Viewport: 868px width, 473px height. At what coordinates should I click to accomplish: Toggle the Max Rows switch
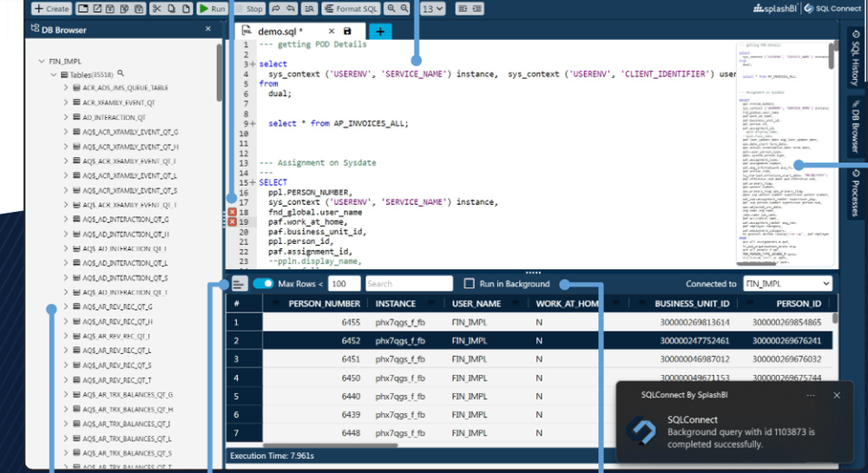pos(263,283)
